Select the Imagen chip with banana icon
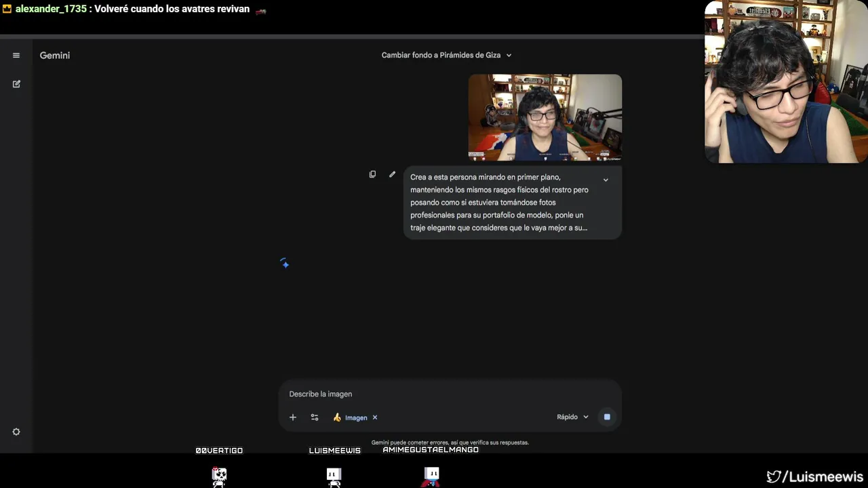This screenshot has width=868, height=488. tap(350, 418)
